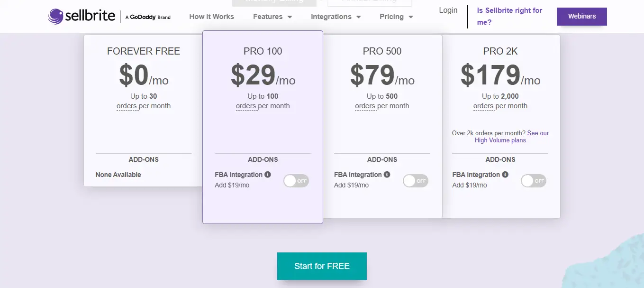Screen dimensions: 644x288
Task: Open the FBA Integration info tooltip on Pro 100
Action: click(268, 174)
